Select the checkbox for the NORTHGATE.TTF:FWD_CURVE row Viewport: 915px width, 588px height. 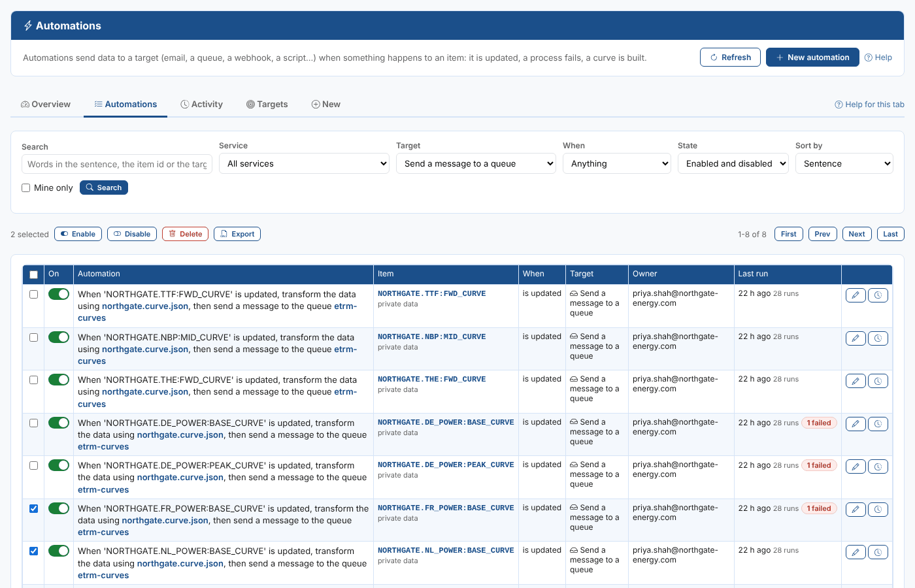click(x=33, y=295)
